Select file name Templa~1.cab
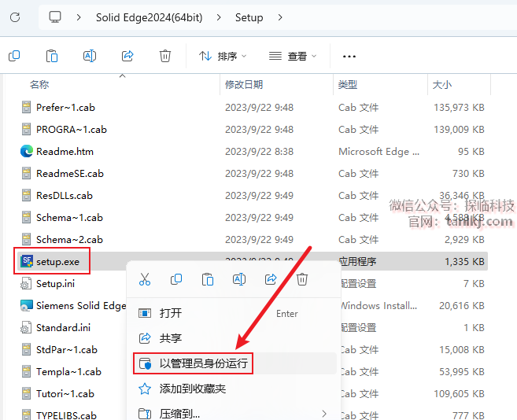Viewport: 517px width, 420px height. click(68, 371)
